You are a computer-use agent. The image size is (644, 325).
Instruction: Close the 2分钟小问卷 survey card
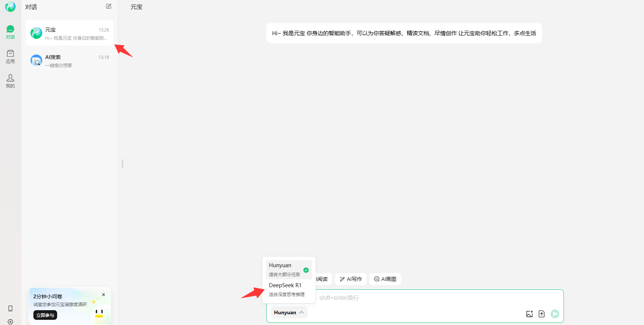tap(103, 295)
